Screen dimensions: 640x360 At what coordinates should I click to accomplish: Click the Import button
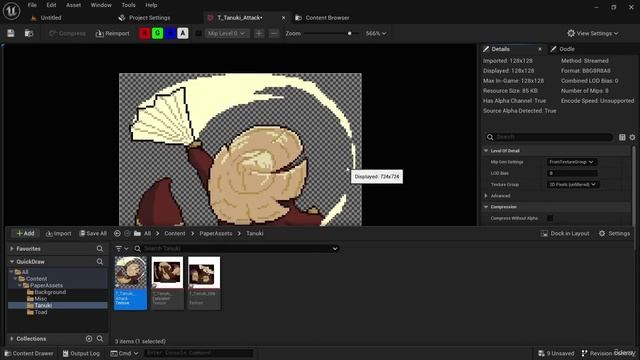pos(58,233)
